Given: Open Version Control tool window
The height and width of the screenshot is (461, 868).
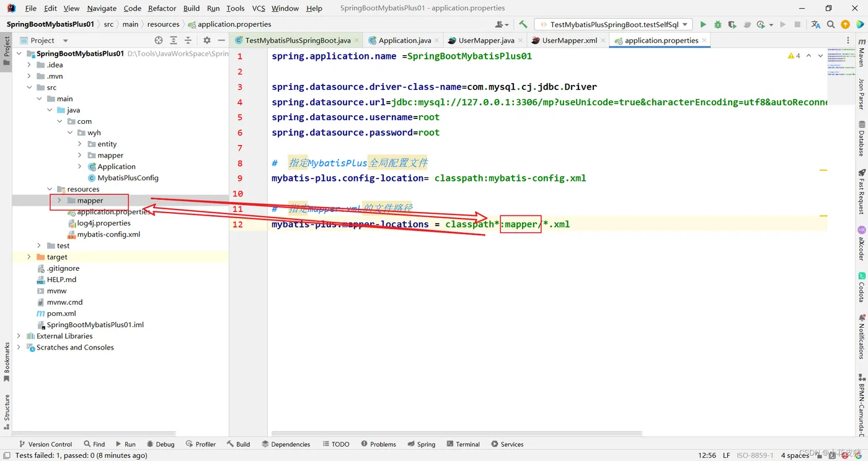Looking at the screenshot, I should click(45, 444).
